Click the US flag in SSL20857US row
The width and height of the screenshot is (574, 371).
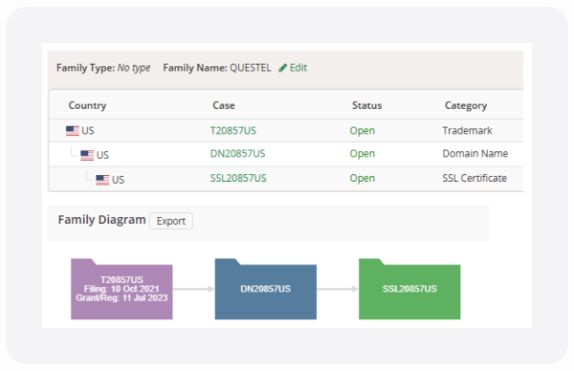coord(102,180)
